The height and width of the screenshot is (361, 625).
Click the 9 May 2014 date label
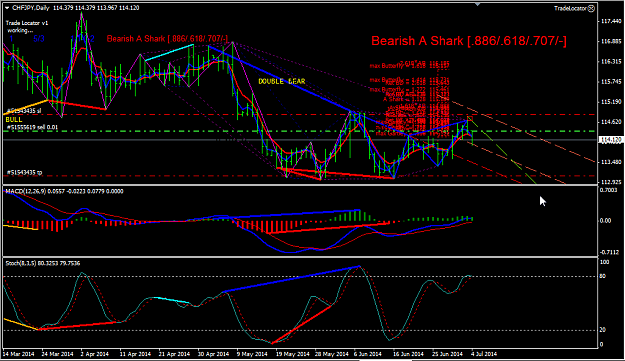252,354
